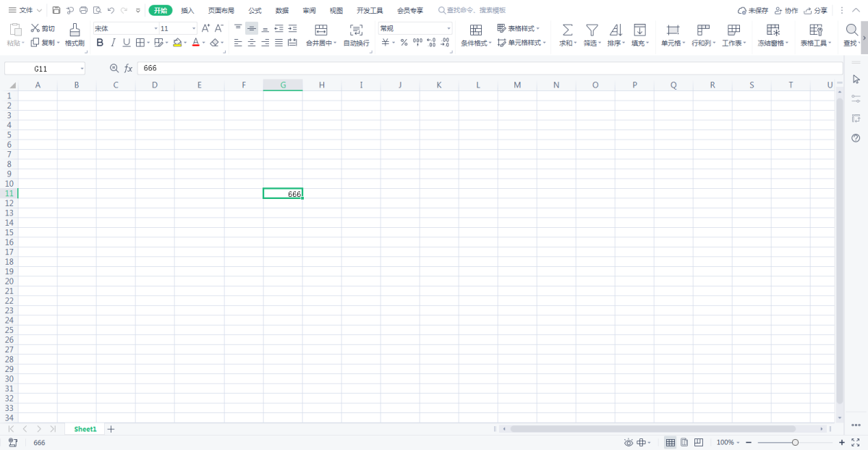Click the thousands separator (000) icon

[x=417, y=43]
